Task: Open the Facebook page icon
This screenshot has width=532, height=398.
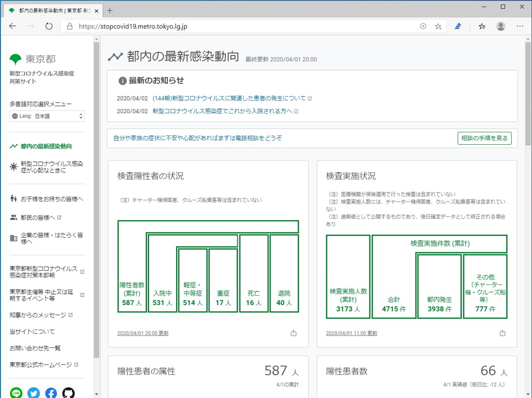Action: point(50,393)
